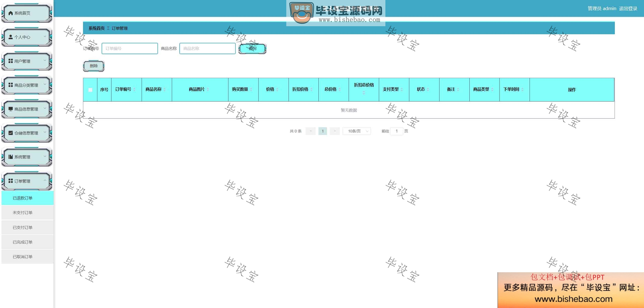Sort by 折扣总价格 column arrows
The width and height of the screenshot is (644, 308).
pos(364,93)
